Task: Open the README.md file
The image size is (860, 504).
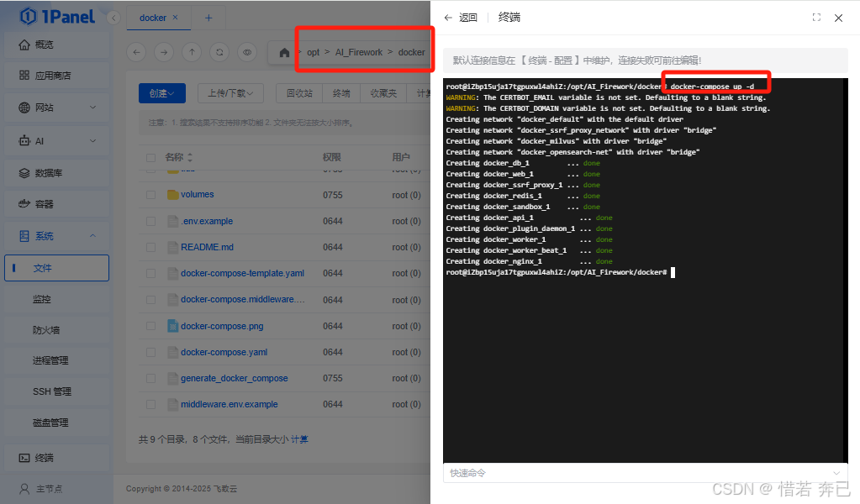Action: coord(208,247)
